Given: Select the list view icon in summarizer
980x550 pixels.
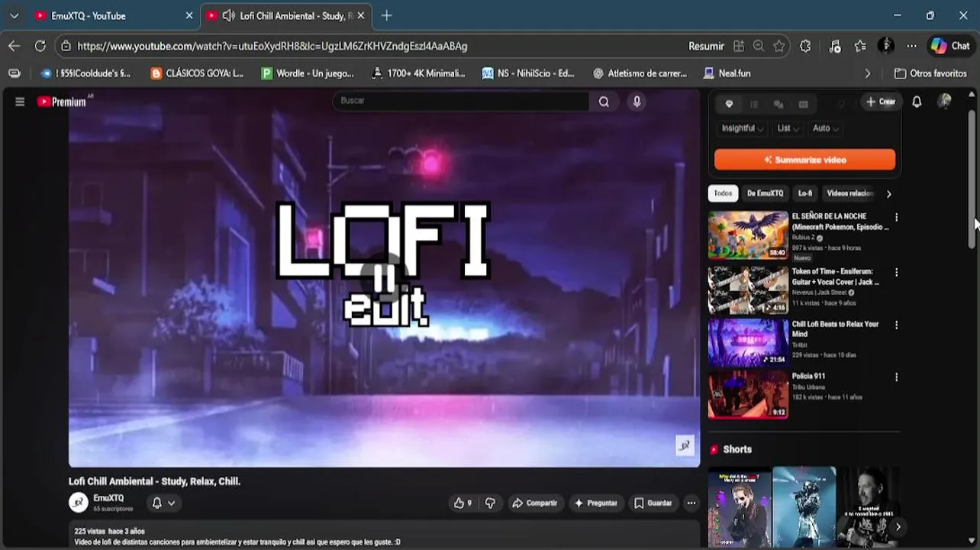Looking at the screenshot, I should [753, 104].
